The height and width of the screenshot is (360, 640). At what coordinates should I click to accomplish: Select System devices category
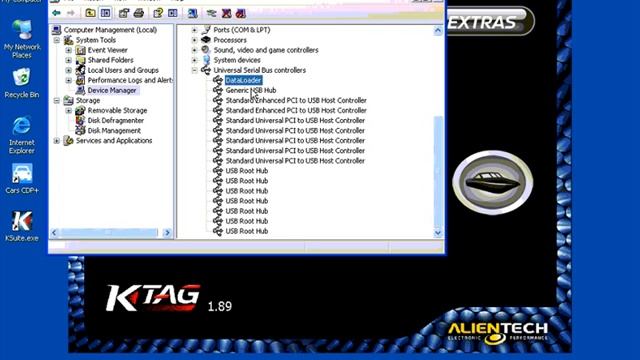(237, 60)
